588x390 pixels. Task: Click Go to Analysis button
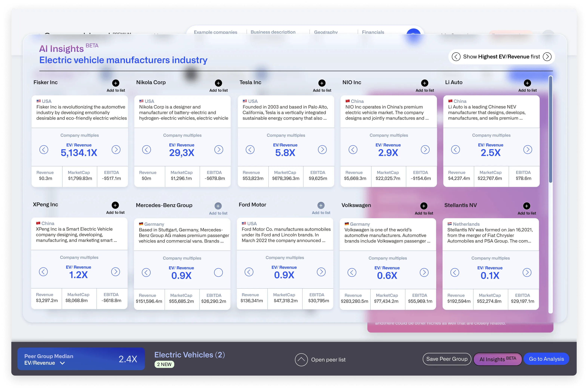[x=546, y=359]
